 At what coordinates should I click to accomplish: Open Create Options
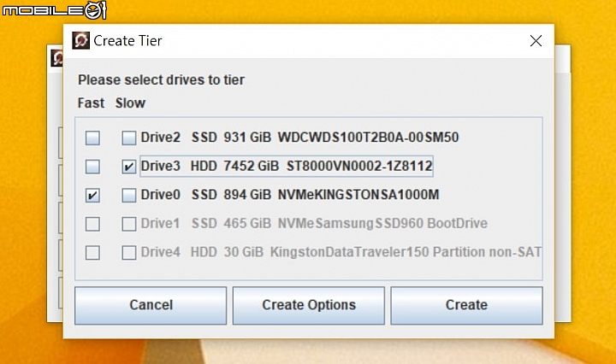click(309, 305)
